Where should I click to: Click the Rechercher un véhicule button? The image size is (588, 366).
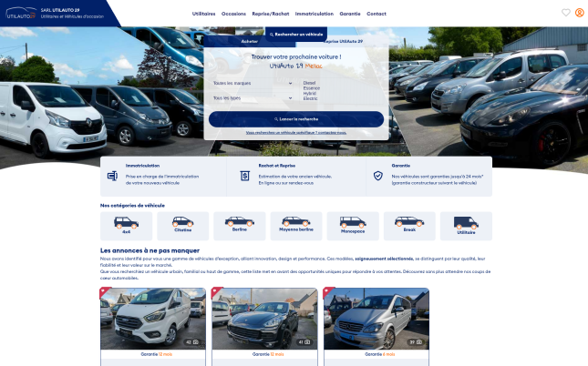point(296,34)
